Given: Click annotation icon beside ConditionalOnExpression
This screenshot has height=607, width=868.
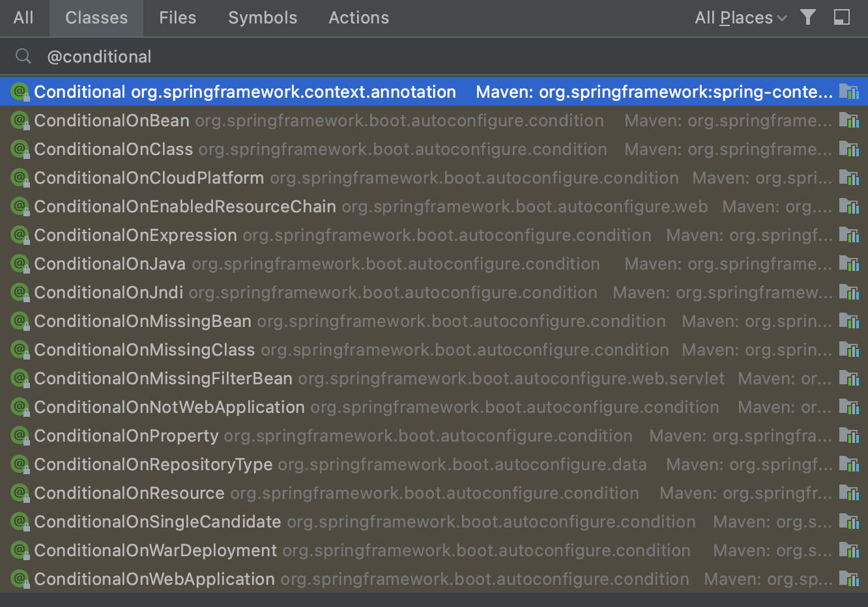Looking at the screenshot, I should 20,235.
